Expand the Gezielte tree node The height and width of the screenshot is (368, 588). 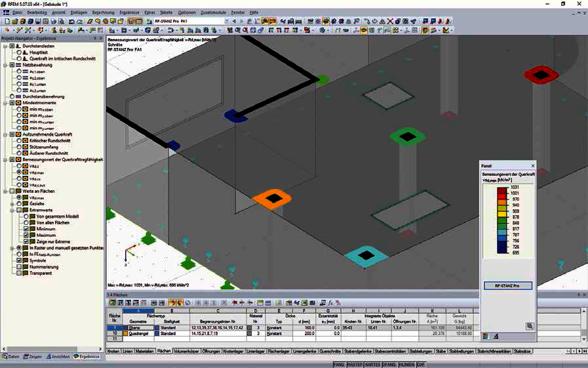coord(12,204)
